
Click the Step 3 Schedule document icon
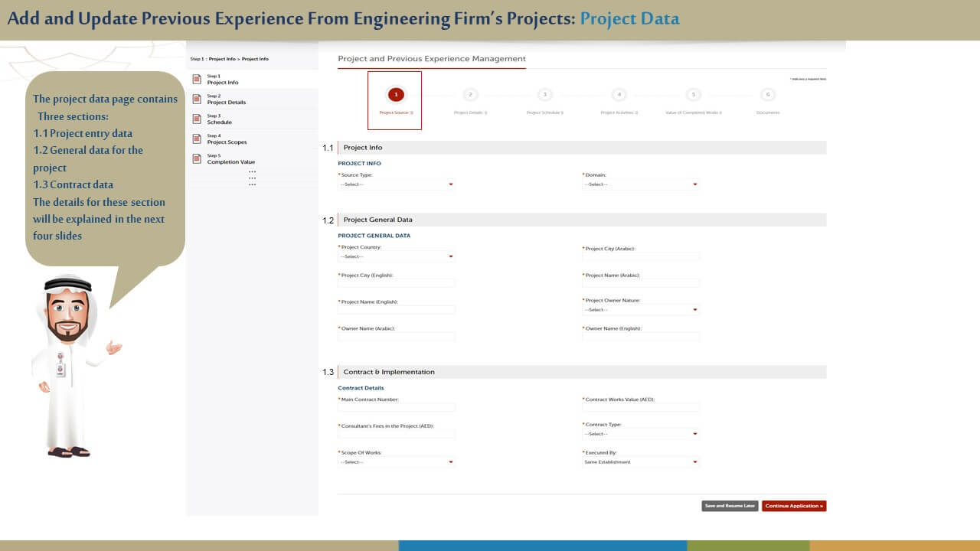coord(197,119)
